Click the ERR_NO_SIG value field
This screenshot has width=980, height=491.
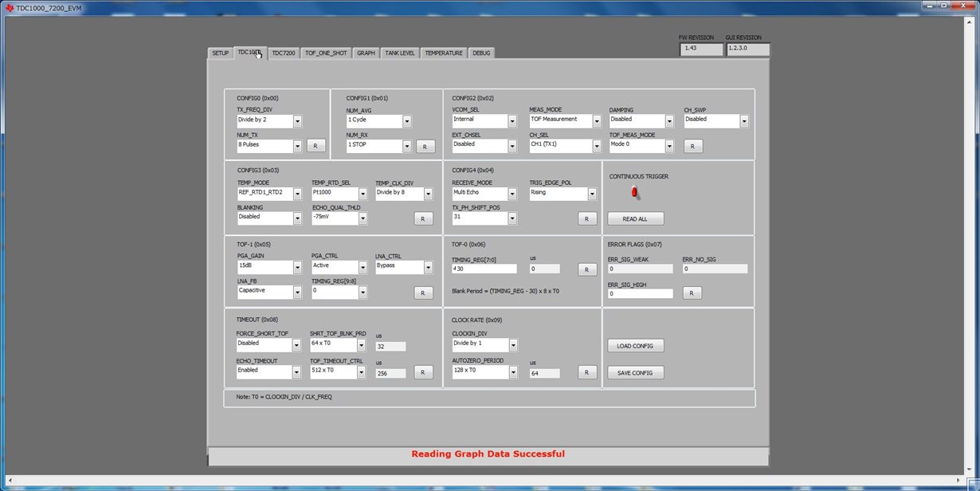point(715,269)
